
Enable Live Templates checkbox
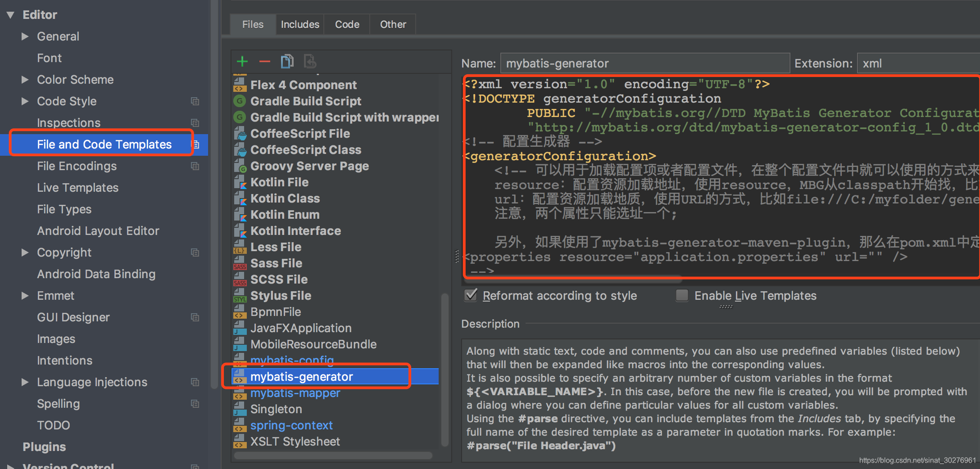(x=682, y=295)
